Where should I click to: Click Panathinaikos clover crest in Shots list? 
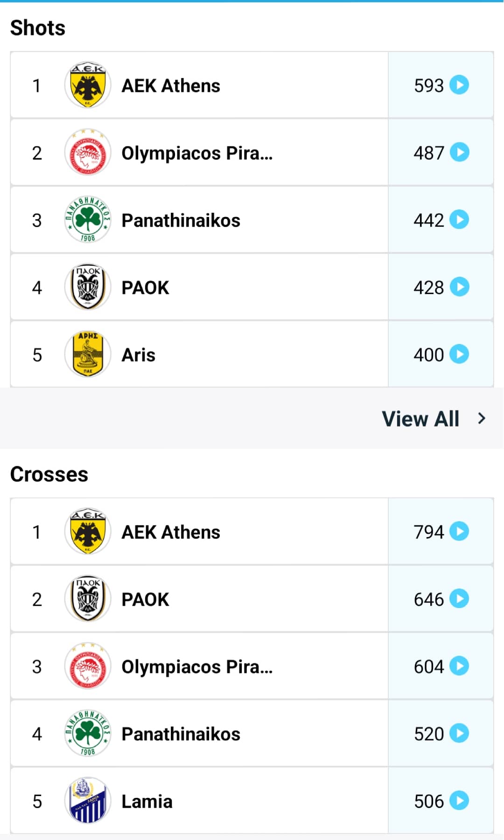click(88, 220)
